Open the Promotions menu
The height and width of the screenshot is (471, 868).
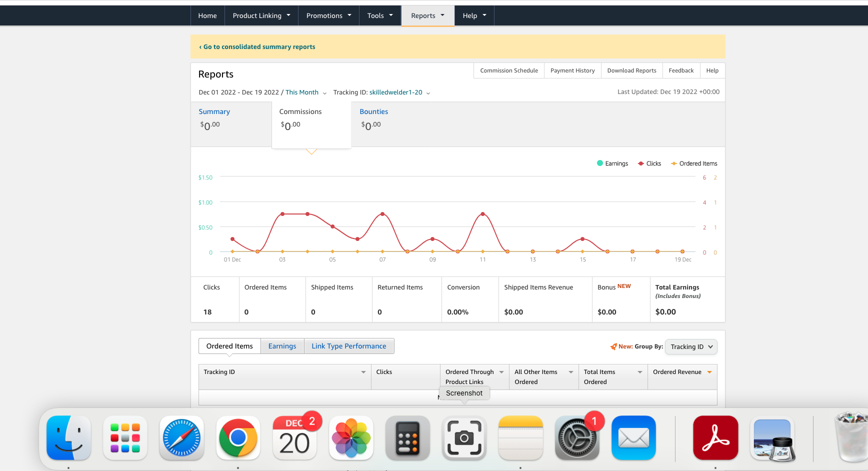pos(329,15)
